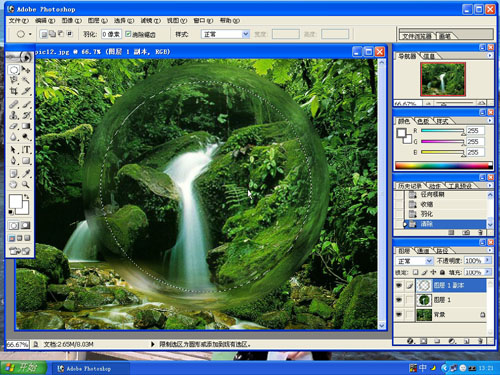Select the Notes tool
Viewport: 500px width, 375px height.
tap(14, 174)
